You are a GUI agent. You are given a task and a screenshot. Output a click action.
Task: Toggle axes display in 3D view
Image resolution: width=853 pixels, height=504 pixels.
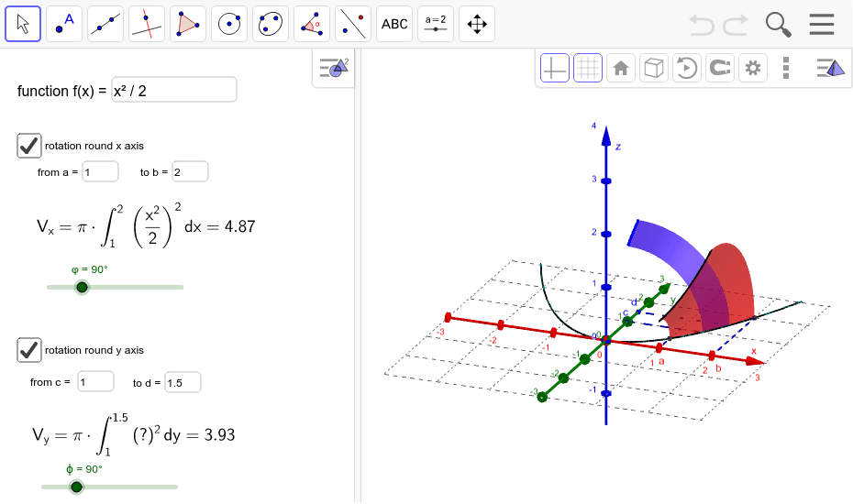point(555,68)
